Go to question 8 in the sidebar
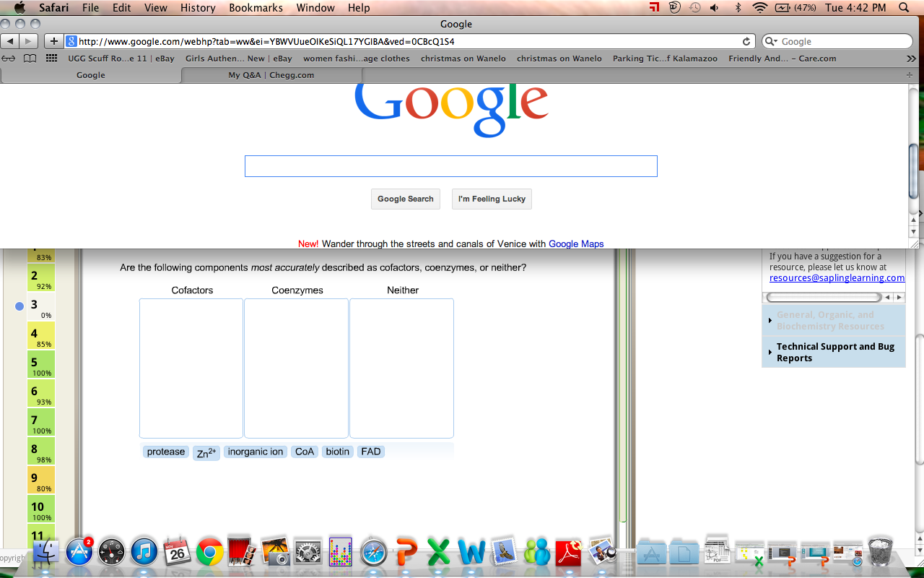The height and width of the screenshot is (578, 924). (x=41, y=452)
